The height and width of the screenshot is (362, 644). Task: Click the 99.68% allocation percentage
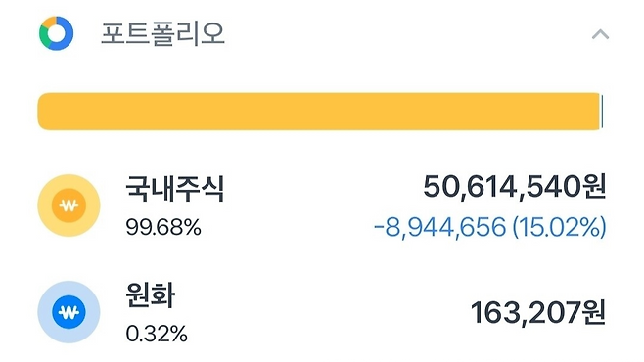[163, 227]
